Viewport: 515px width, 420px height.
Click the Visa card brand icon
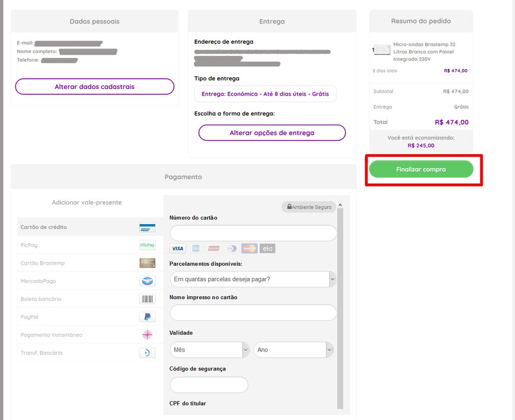pos(178,249)
